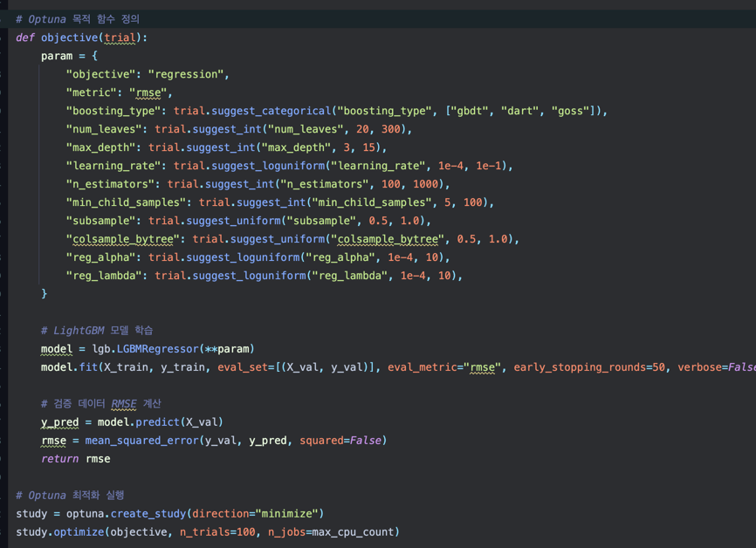Click the number 1000 in n_estimators line
The image size is (756, 548).
(426, 184)
